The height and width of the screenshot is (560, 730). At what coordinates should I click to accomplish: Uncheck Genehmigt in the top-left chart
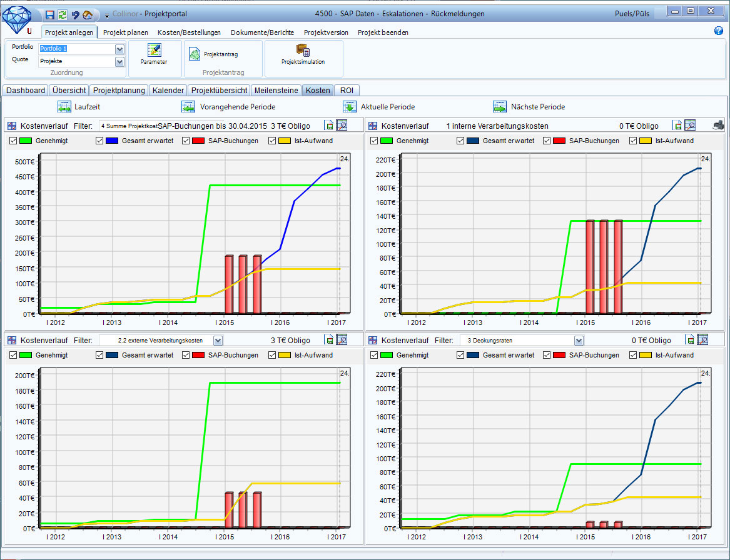[14, 141]
